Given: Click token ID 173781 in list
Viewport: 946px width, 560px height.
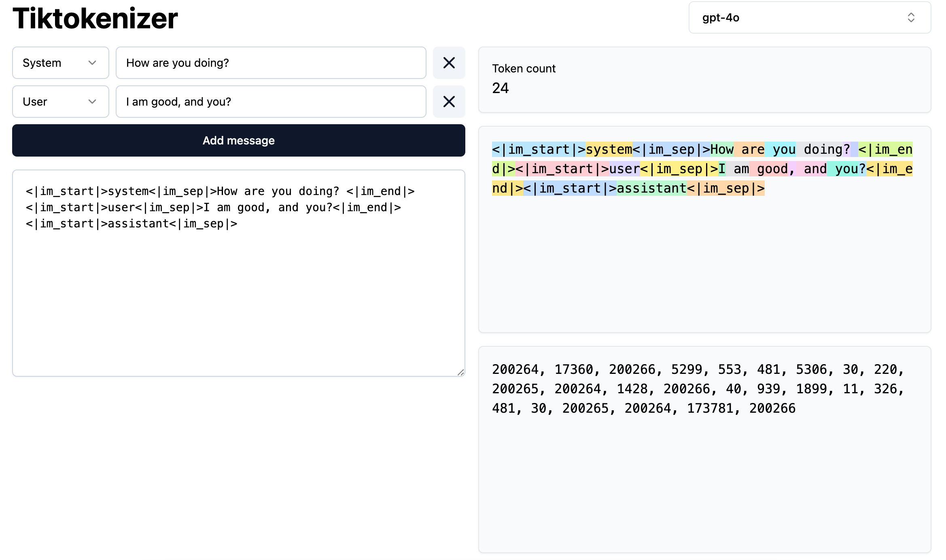Looking at the screenshot, I should click(710, 408).
